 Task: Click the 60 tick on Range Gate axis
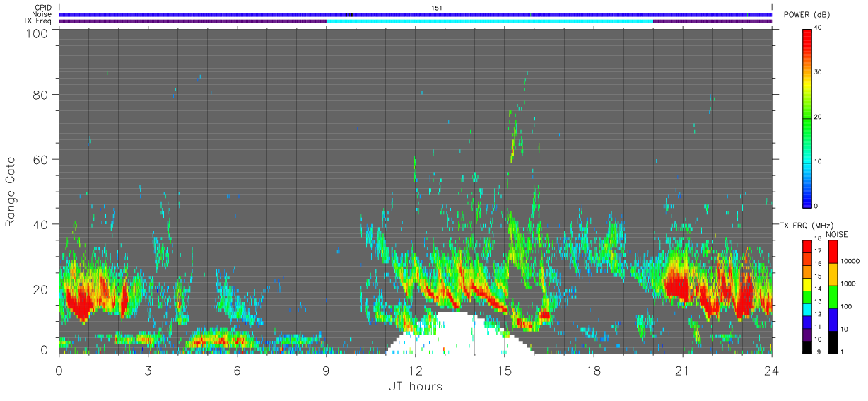(40, 159)
